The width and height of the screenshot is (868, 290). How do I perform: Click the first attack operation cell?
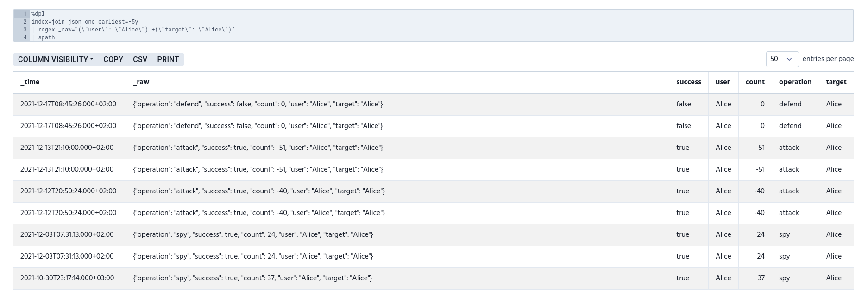[789, 148]
